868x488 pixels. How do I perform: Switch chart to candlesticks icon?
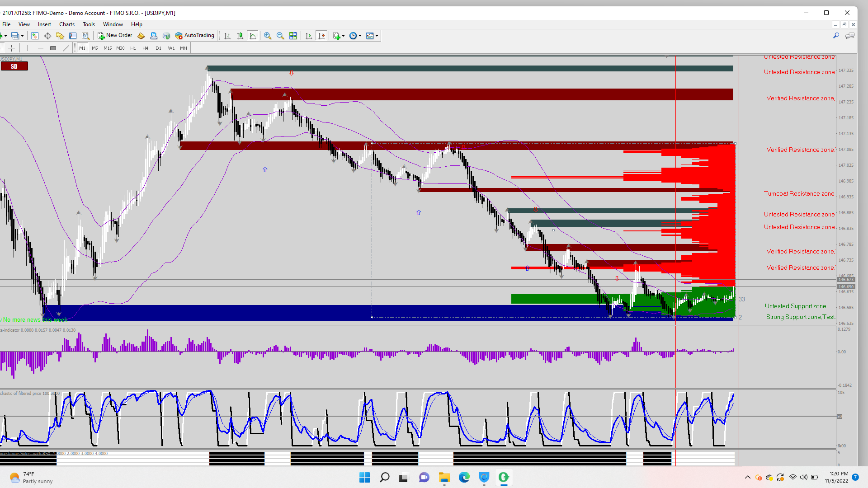[240, 36]
